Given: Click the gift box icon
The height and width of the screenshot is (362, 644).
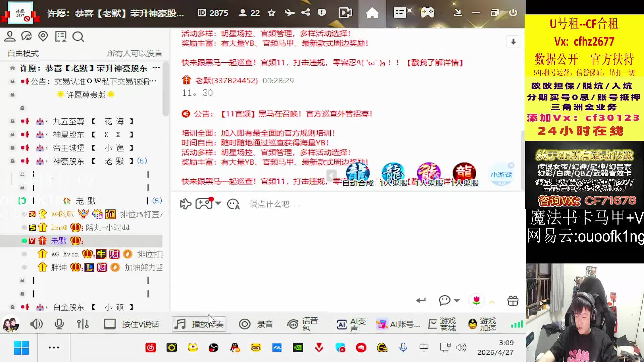Looking at the screenshot, I should tap(513, 301).
